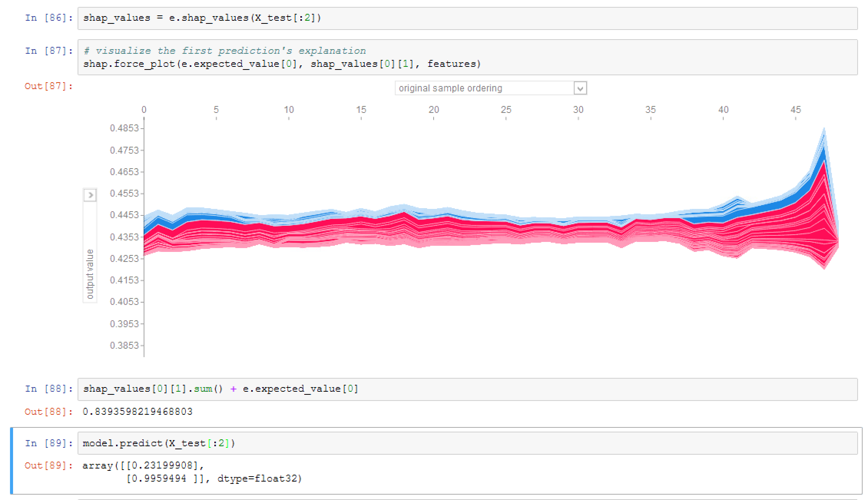The height and width of the screenshot is (500, 868).
Task: Click the x-axis tick label 30
Action: (578, 110)
